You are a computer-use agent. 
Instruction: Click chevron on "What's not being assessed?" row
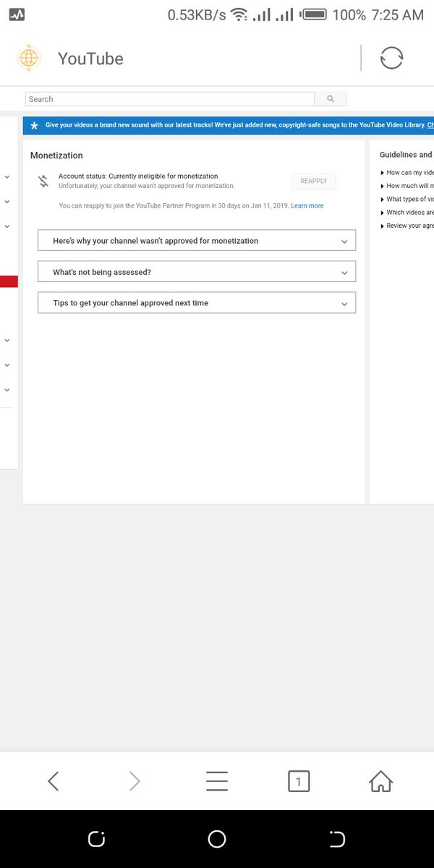click(344, 273)
